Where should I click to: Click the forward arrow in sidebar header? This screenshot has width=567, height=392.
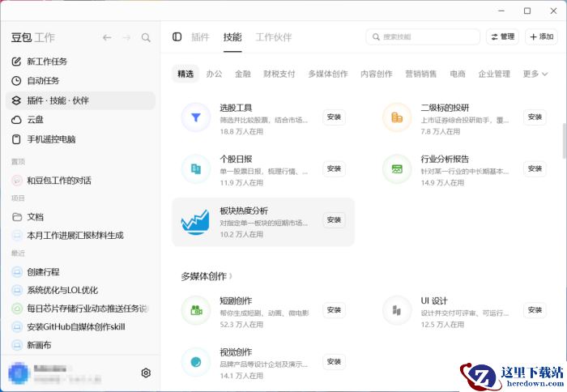coord(126,37)
